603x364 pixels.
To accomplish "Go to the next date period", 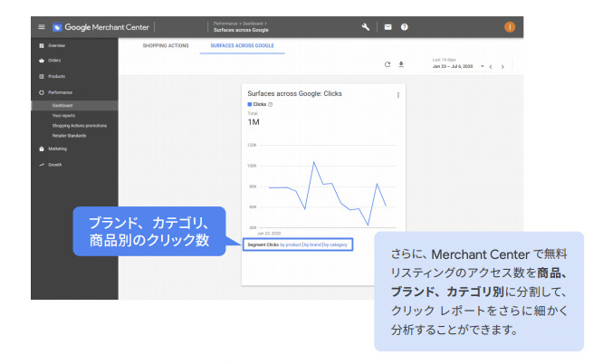I will [x=502, y=66].
